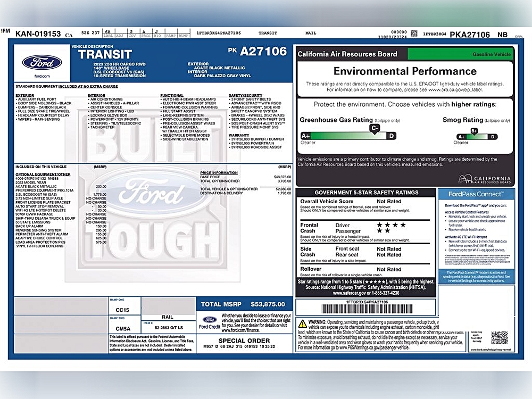This screenshot has height=399, width=532.
Task: Click the C- greenhouse gas rating marker
Action: pos(374,129)
